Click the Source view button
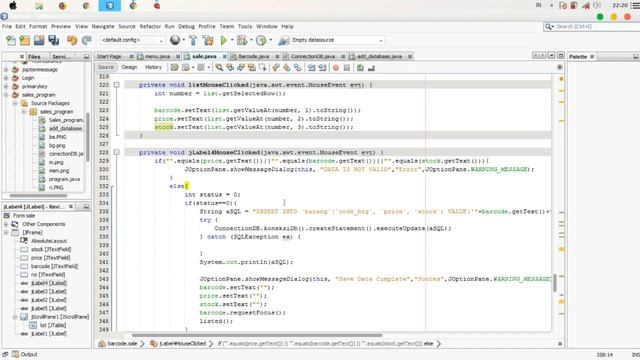Viewport: 640px width, 360px height. click(x=106, y=67)
